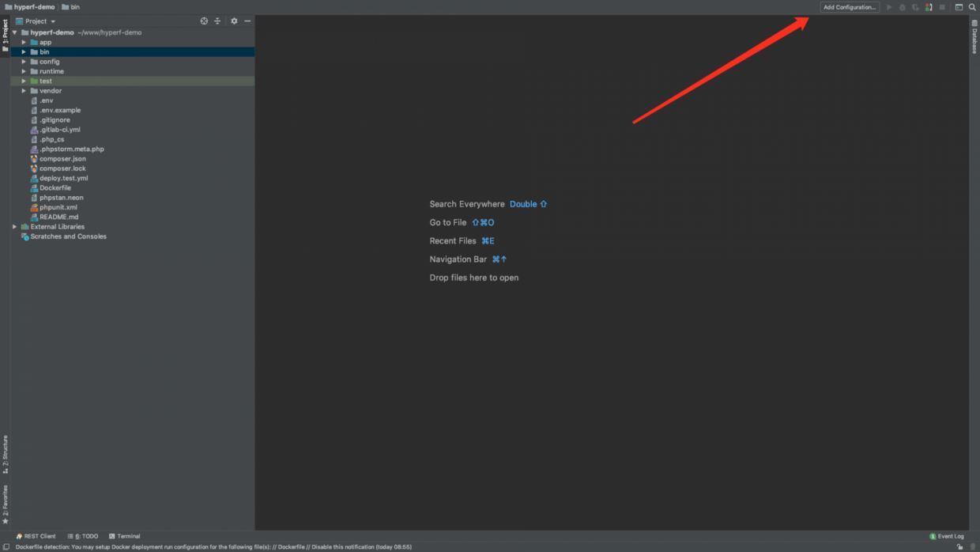Click the Stop square icon
This screenshot has width=980, height=552.
click(942, 7)
